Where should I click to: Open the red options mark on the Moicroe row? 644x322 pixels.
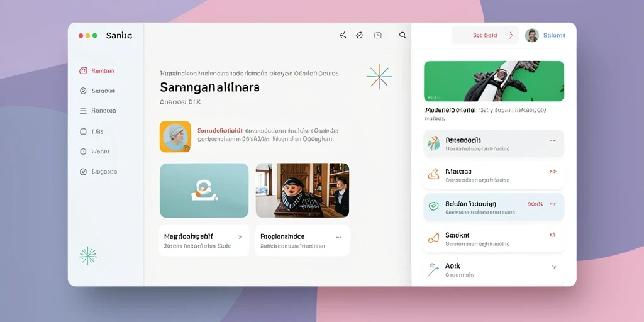click(x=553, y=172)
